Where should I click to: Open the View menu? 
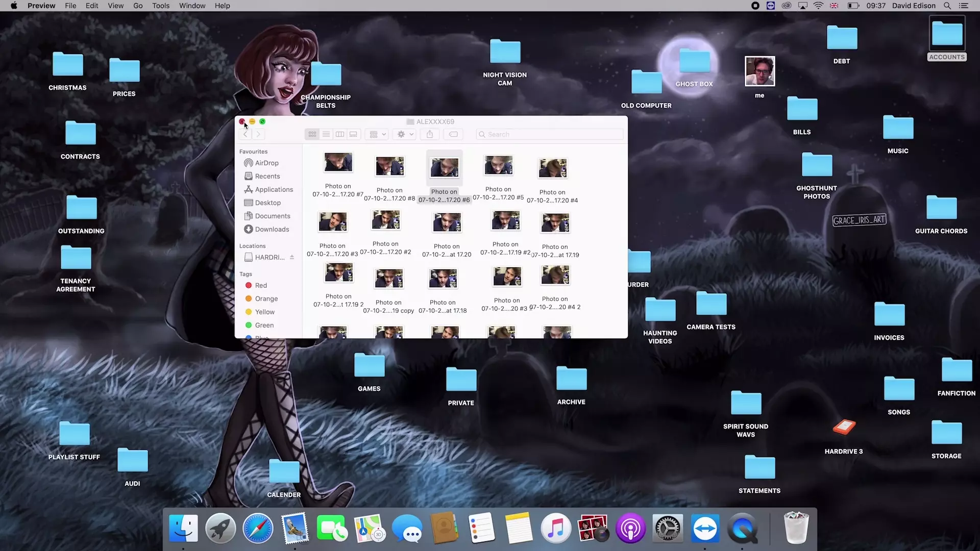[x=115, y=6]
